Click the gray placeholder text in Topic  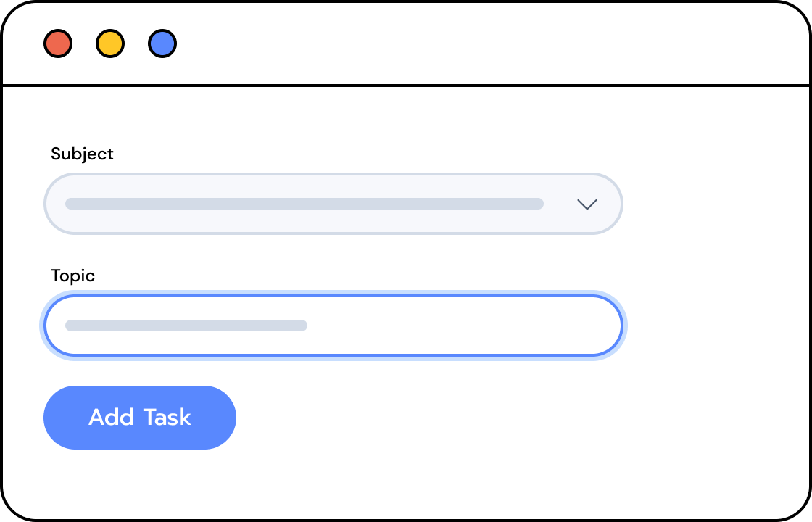(186, 326)
